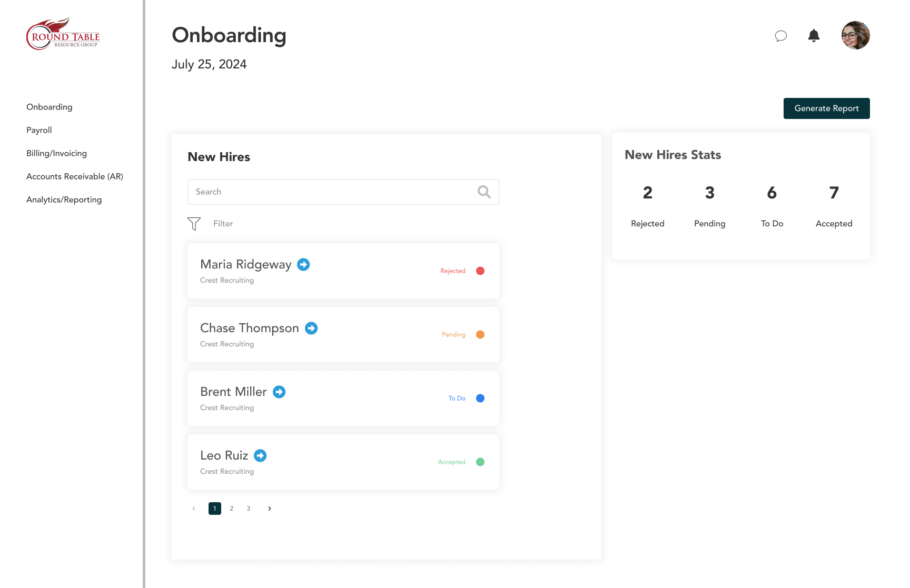Open Maria Ridgeway's details arrow

point(303,264)
